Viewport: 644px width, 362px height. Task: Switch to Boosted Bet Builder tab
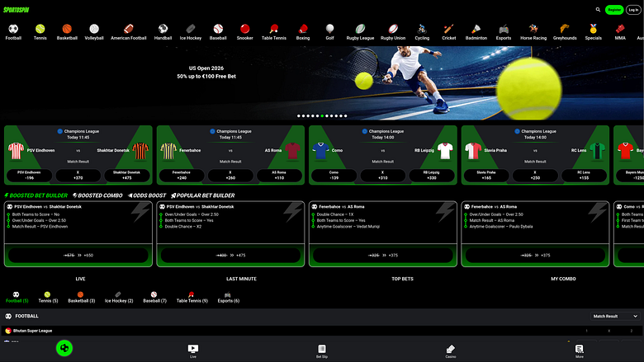36,195
